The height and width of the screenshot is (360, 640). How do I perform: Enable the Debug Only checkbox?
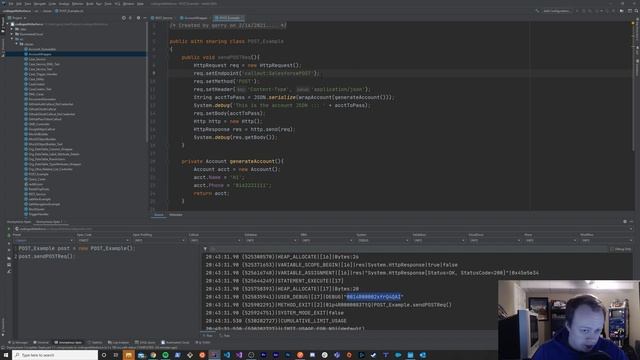click(x=612, y=249)
